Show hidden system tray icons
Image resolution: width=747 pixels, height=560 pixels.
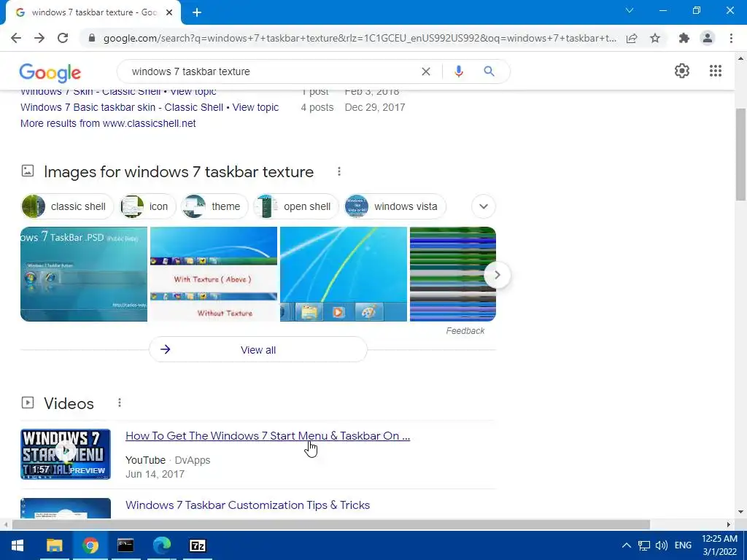[x=627, y=545]
